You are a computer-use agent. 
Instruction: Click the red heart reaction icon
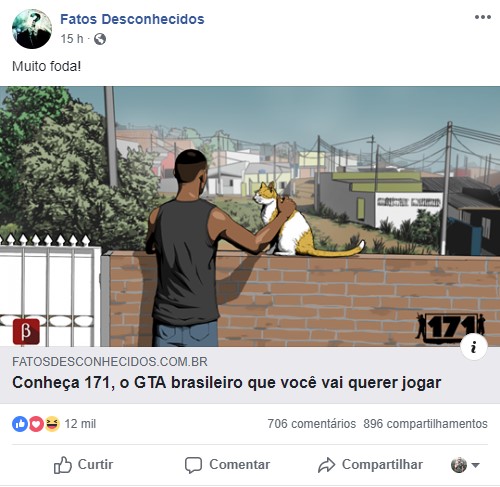[x=36, y=424]
